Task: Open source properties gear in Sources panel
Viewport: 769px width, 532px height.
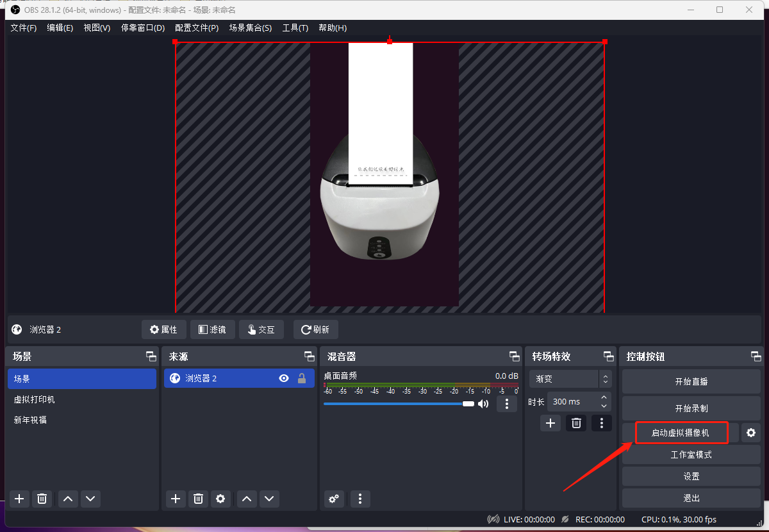Action: 220,499
